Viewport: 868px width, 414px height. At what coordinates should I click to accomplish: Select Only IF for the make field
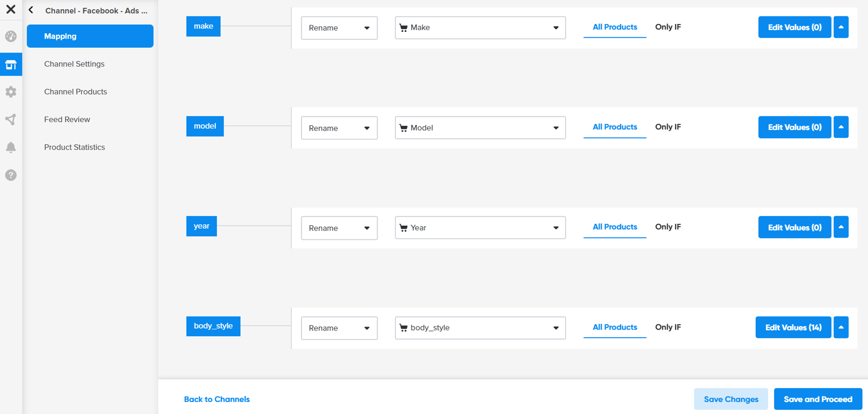coord(668,27)
